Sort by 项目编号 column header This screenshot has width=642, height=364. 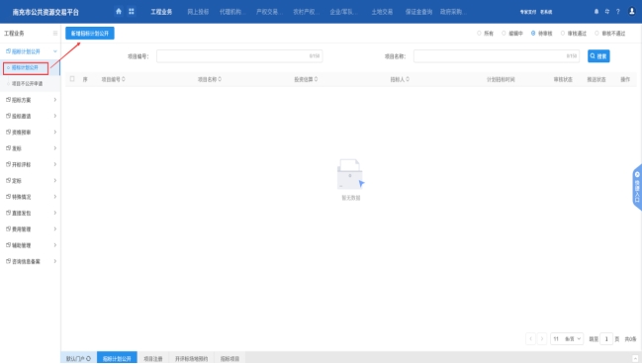pos(114,79)
